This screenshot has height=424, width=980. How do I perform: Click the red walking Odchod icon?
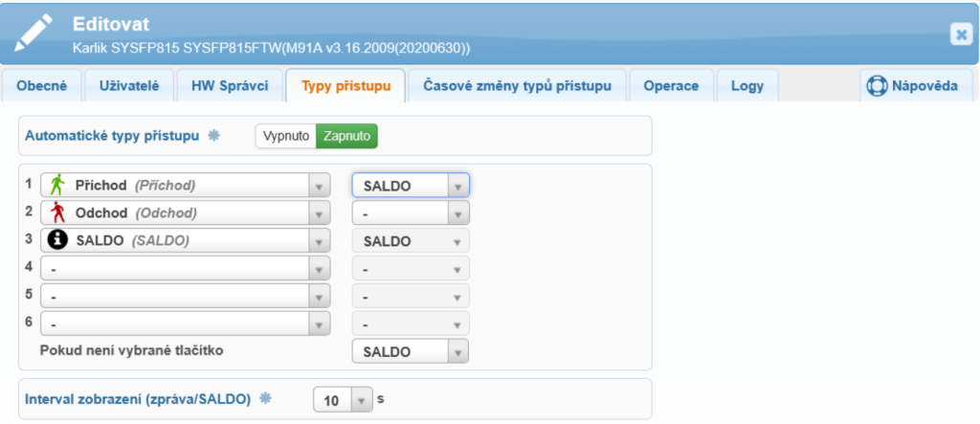click(x=57, y=212)
